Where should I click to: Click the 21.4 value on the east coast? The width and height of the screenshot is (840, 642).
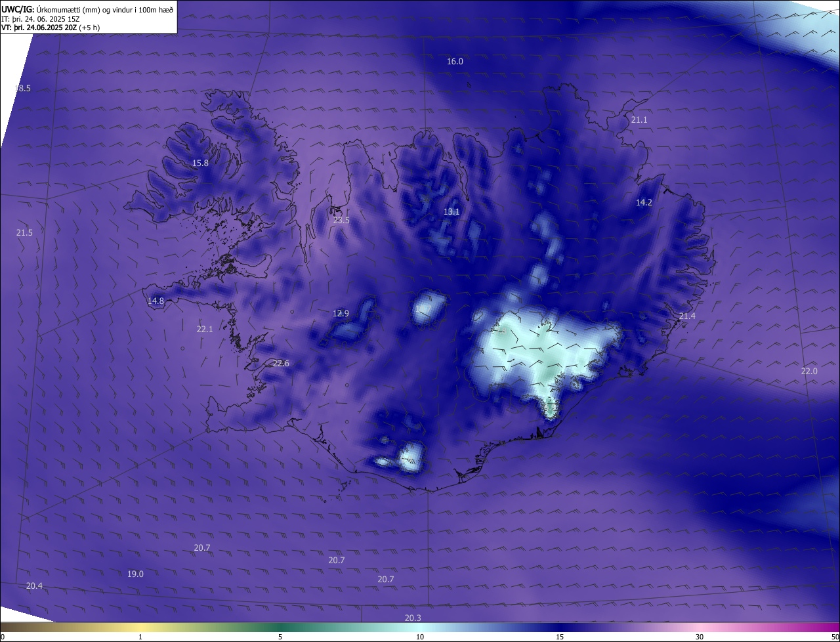(687, 316)
